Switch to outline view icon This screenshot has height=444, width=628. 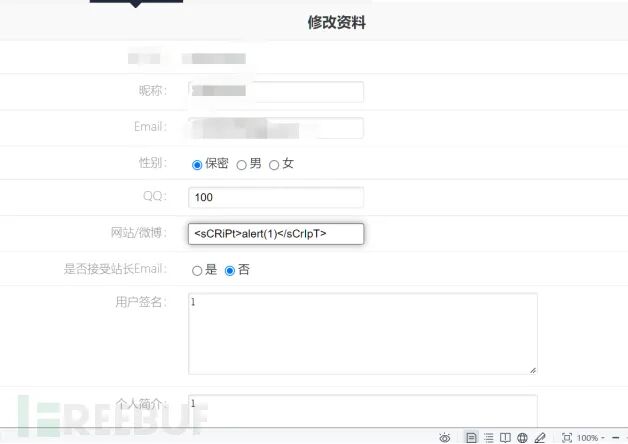(x=489, y=438)
